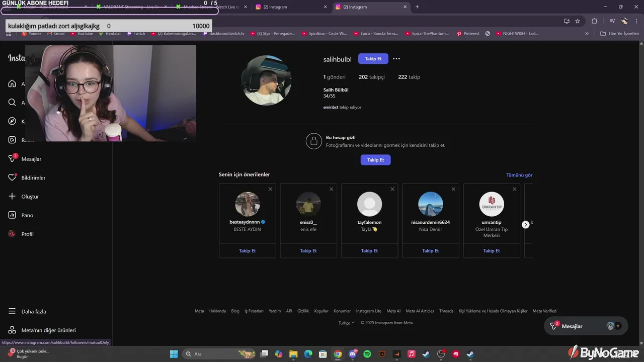
Task: Close the first Instagram tab
Action: tap(325, 7)
